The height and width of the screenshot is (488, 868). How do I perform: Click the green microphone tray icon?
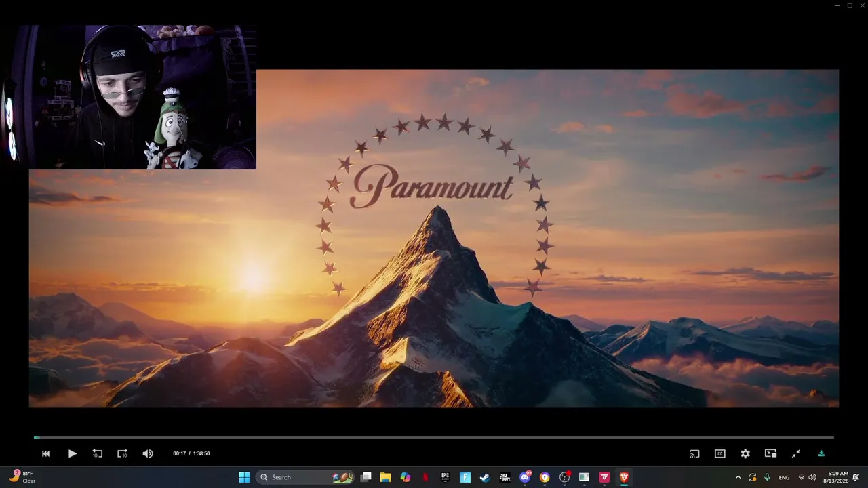pos(767,477)
